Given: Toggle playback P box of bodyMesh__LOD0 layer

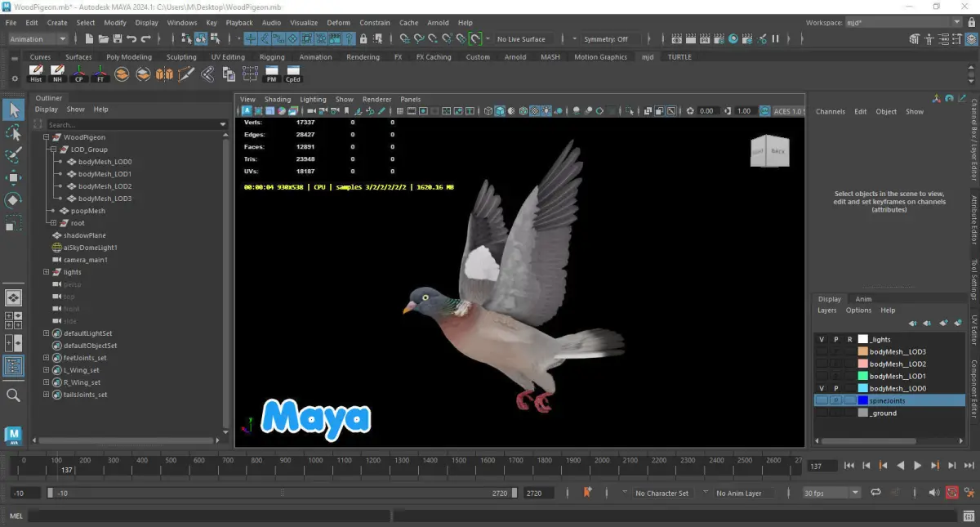Looking at the screenshot, I should [x=835, y=388].
